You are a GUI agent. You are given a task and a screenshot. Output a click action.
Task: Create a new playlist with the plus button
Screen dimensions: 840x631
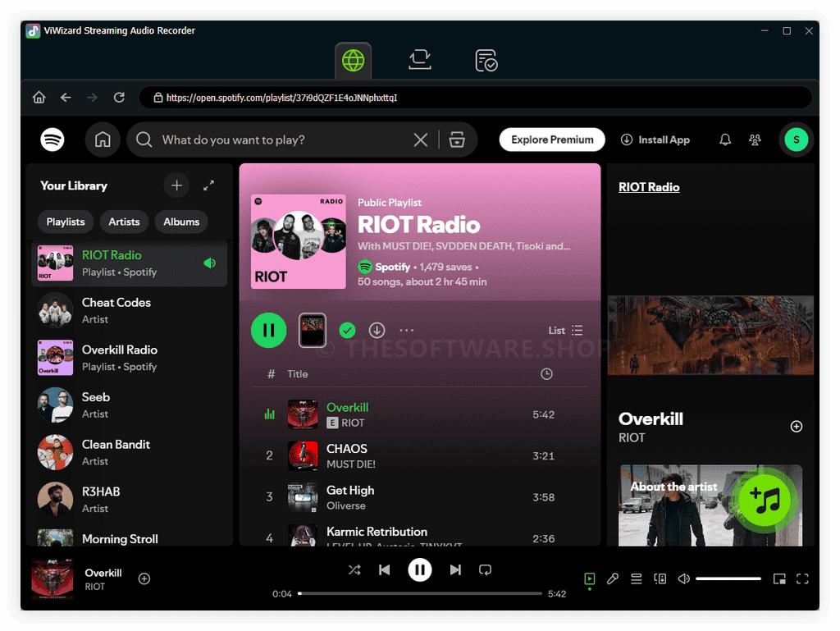tap(177, 185)
